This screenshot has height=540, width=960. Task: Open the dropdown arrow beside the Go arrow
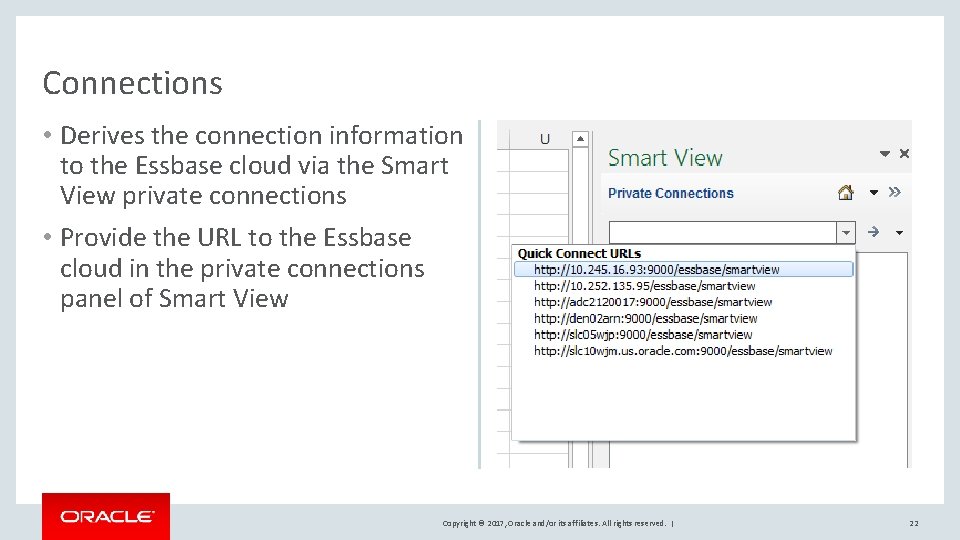click(899, 233)
